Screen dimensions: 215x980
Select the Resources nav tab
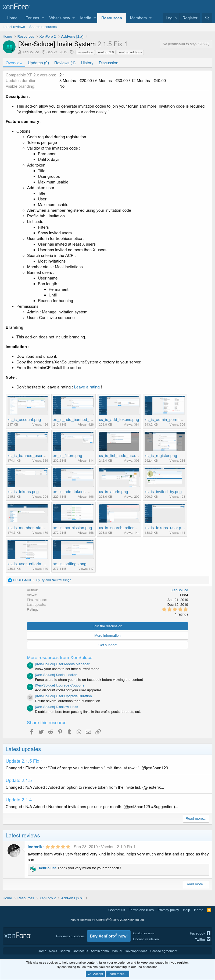tap(112, 18)
